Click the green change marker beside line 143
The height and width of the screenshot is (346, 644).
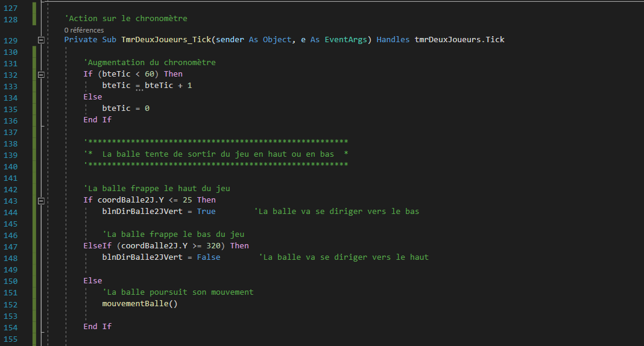[x=34, y=201]
